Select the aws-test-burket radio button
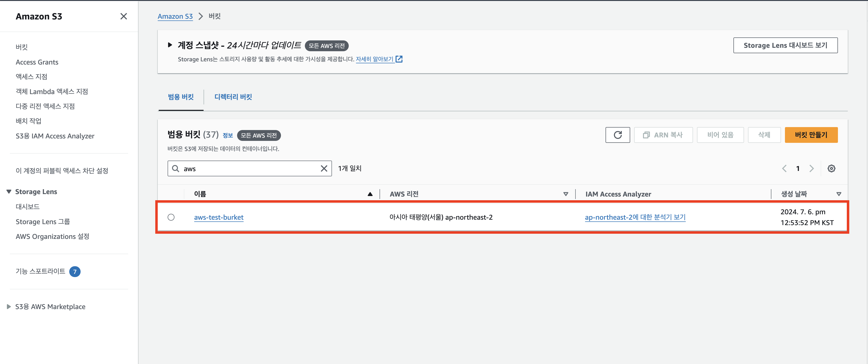 171,217
